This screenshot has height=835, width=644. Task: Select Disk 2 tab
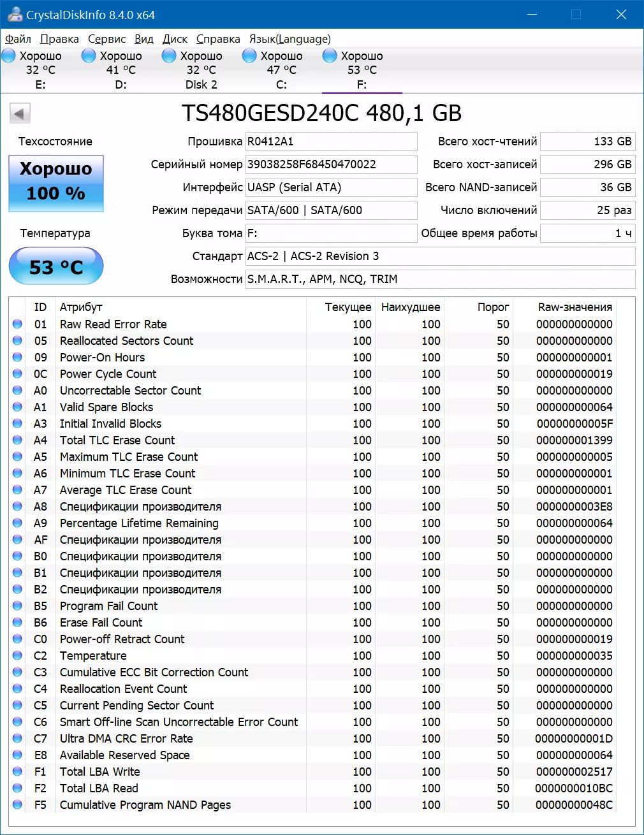[x=201, y=70]
